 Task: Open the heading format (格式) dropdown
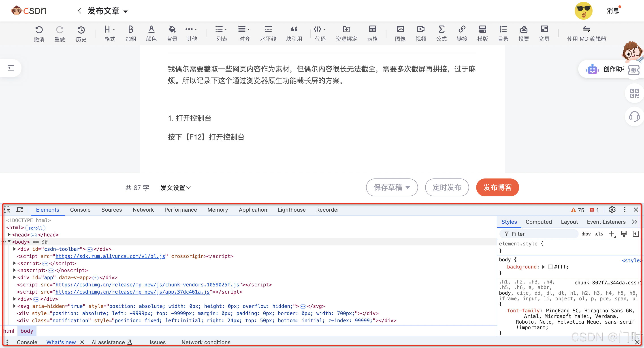[x=110, y=33]
